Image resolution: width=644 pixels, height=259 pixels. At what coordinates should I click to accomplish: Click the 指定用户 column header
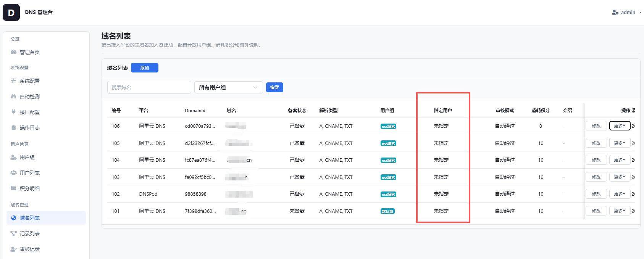443,111
